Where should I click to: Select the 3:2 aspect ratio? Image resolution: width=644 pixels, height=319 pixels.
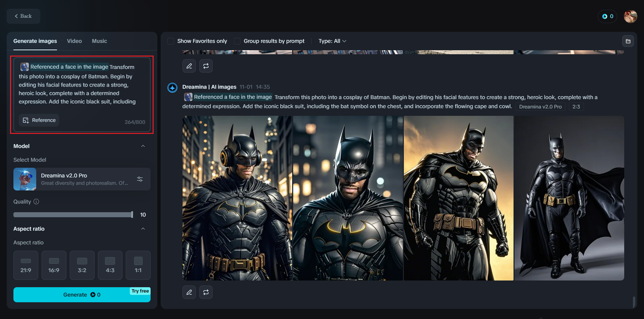tap(82, 265)
